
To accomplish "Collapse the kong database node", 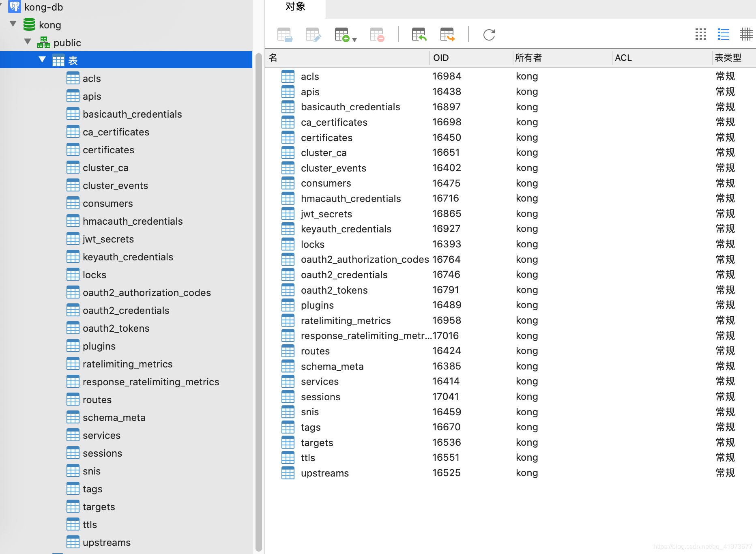I will pyautogui.click(x=13, y=24).
